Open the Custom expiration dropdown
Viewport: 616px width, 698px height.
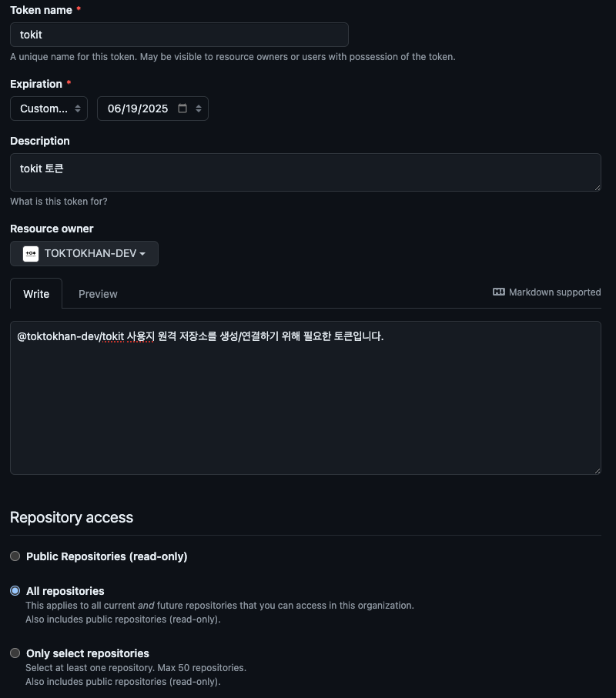pyautogui.click(x=49, y=109)
